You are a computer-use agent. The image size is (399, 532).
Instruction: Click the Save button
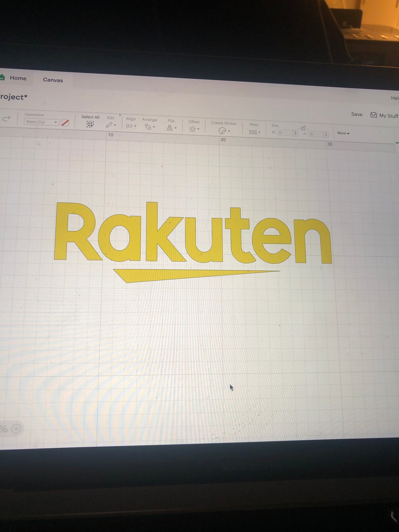coord(357,114)
